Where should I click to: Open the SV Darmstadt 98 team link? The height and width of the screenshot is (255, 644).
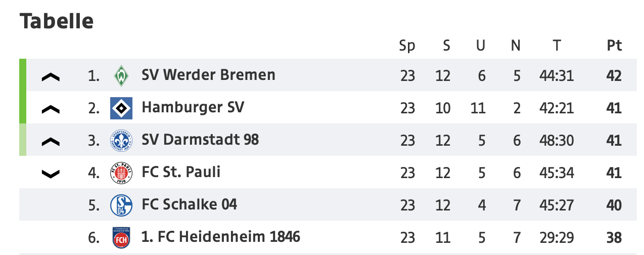pos(200,140)
